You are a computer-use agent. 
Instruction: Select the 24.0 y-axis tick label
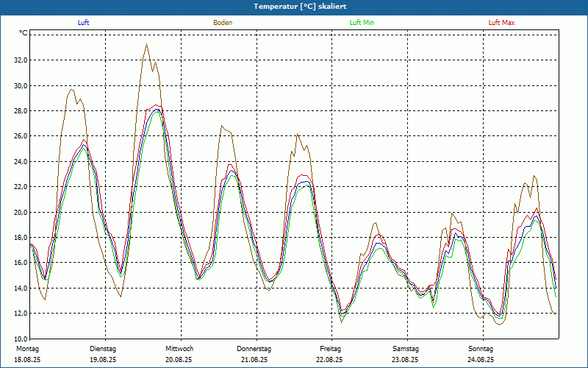pyautogui.click(x=21, y=162)
